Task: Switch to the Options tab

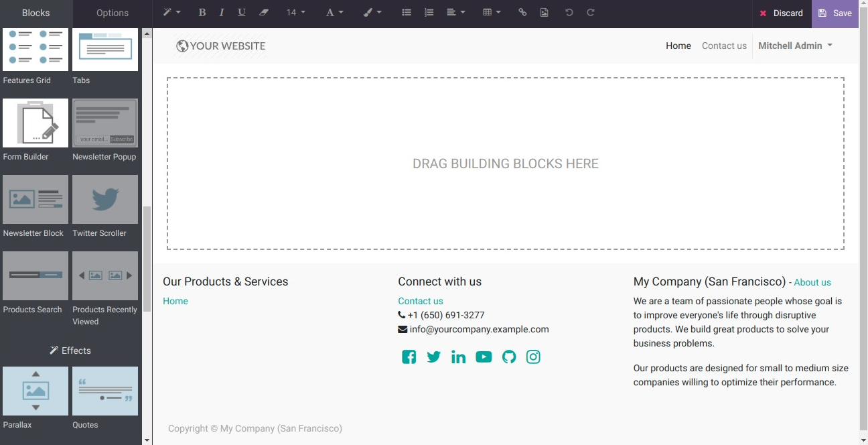Action: click(x=113, y=13)
